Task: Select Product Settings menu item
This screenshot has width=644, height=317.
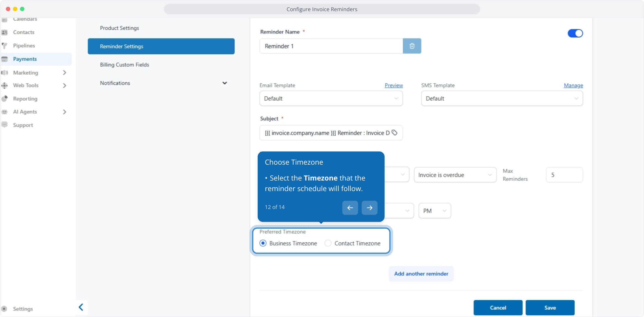Action: pos(119,28)
